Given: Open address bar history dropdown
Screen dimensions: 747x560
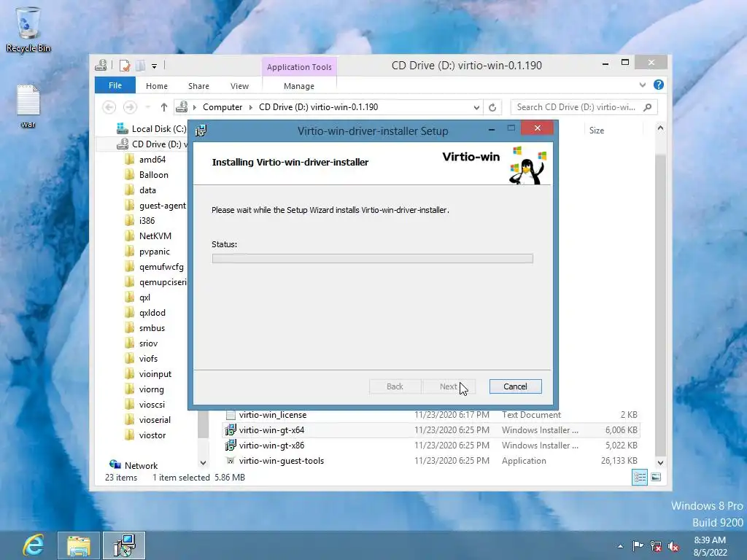Looking at the screenshot, I should click(x=476, y=107).
